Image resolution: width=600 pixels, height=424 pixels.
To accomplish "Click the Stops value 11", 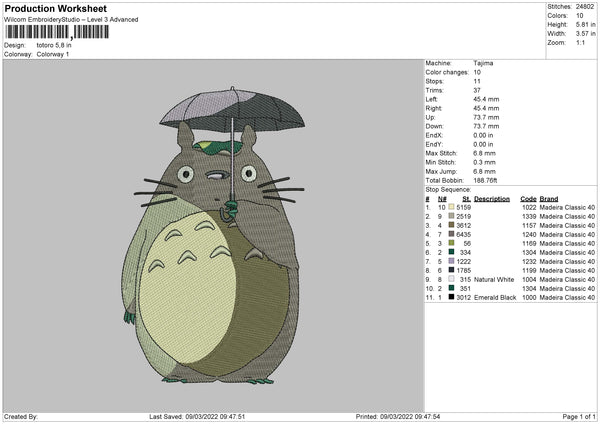I will [477, 81].
